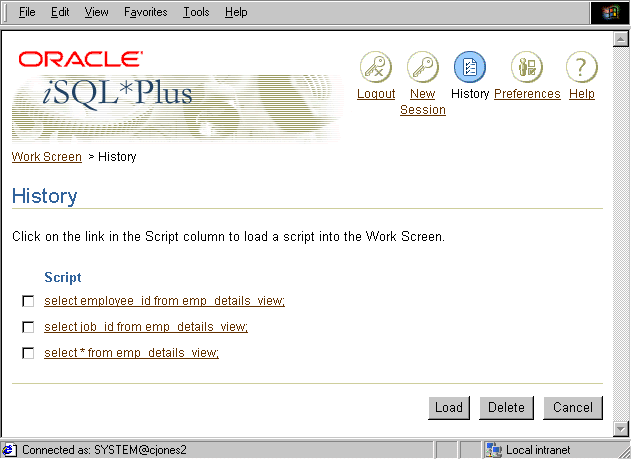Screen dimensions: 631x459
Task: Open the View menu
Action: click(x=96, y=12)
